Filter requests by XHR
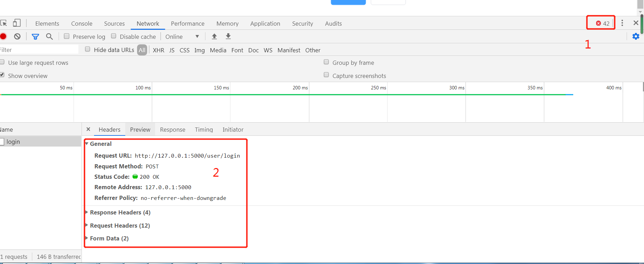The width and height of the screenshot is (644, 264). [x=159, y=50]
